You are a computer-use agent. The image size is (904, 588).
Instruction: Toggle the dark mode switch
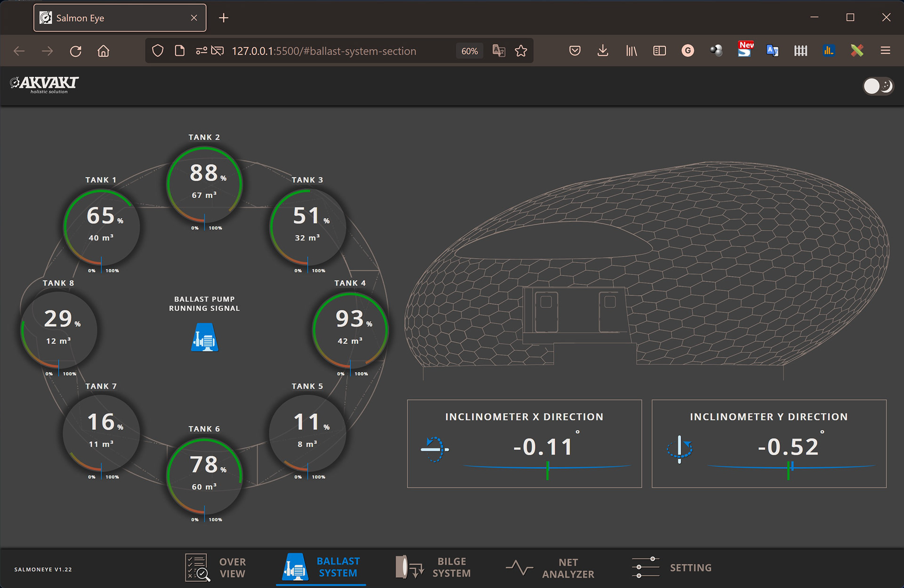(x=878, y=86)
